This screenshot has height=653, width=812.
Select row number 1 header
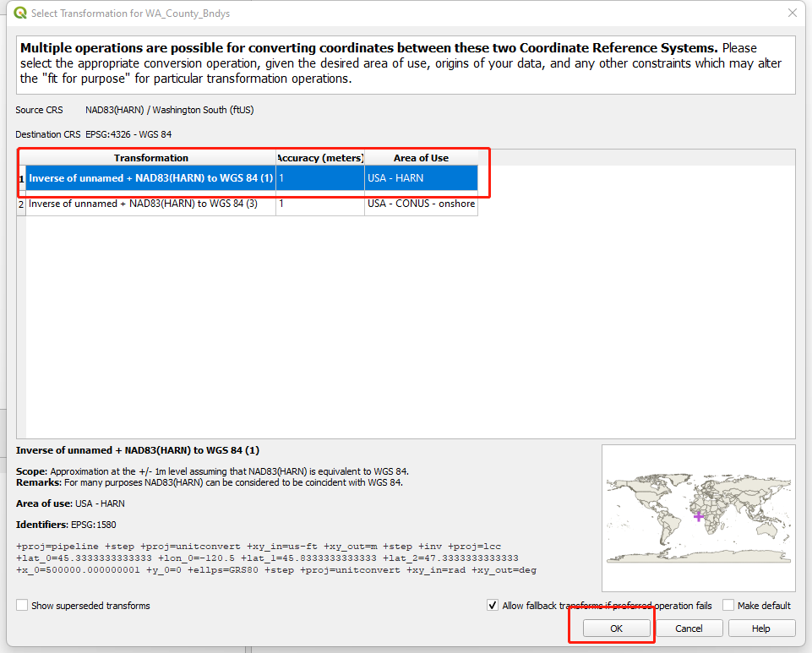pos(22,178)
